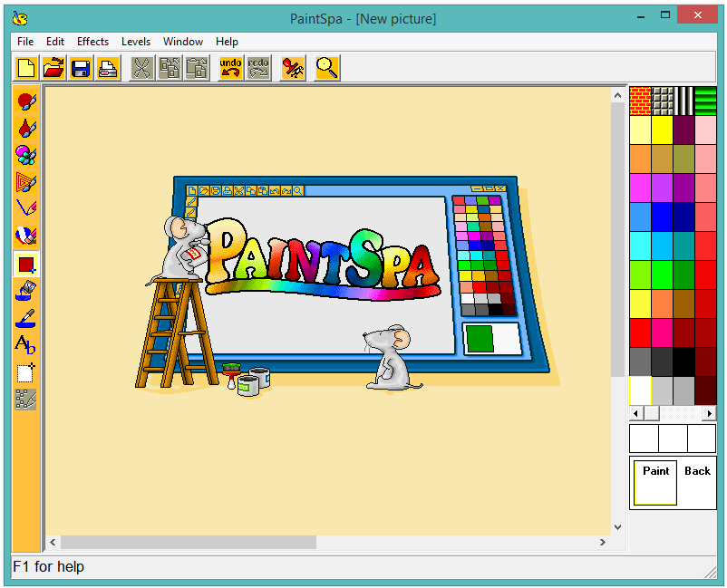Open the File menu
The image size is (727, 588).
(25, 42)
